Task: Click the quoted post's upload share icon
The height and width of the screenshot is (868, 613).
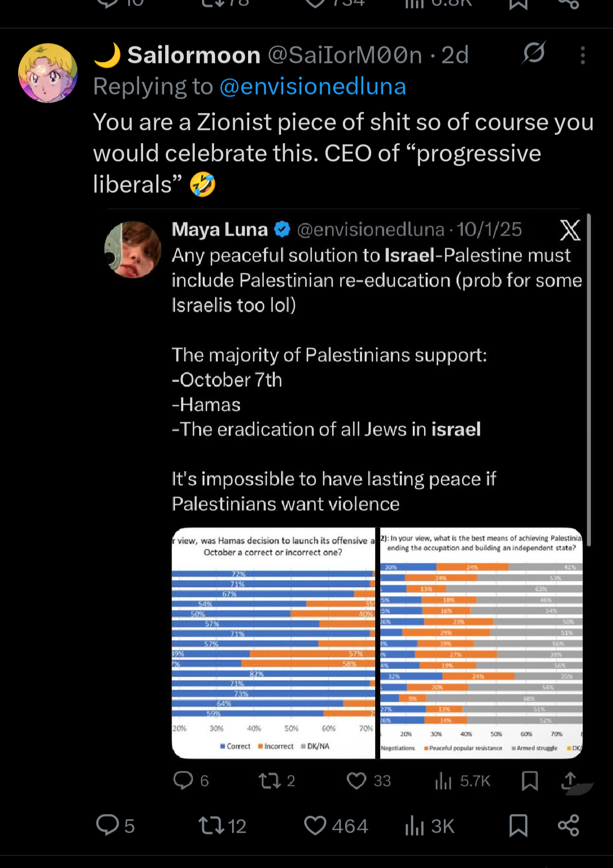Action: pos(569,781)
